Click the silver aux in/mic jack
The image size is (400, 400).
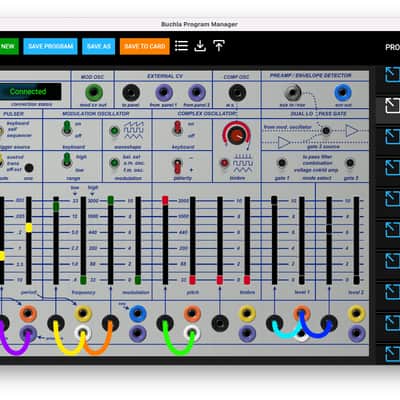293,92
